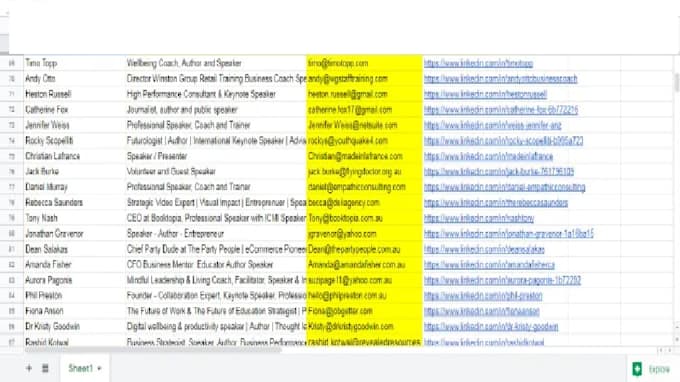
Task: Open Sheet1 tab dropdown arrow
Action: pyautogui.click(x=99, y=369)
